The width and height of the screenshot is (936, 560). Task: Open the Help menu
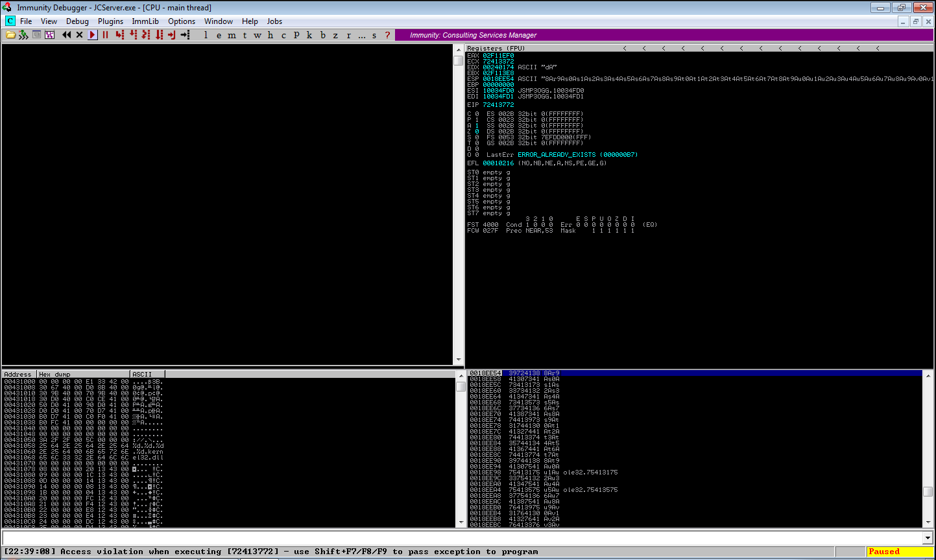coord(250,21)
